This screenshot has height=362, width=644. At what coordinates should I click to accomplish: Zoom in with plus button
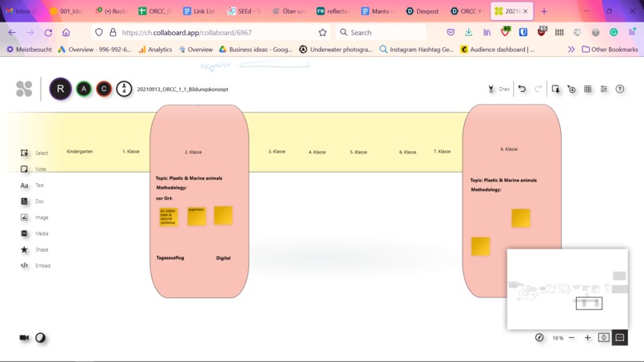pos(588,338)
